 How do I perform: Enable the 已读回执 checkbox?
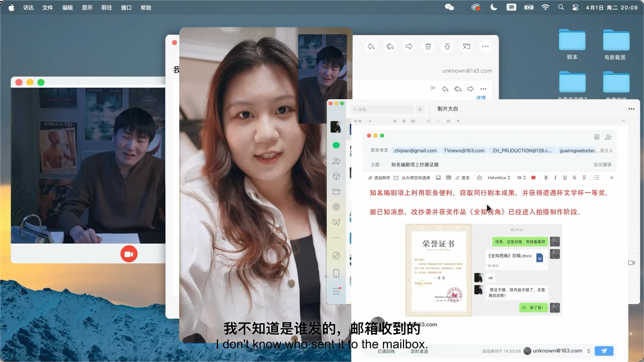[x=373, y=351]
